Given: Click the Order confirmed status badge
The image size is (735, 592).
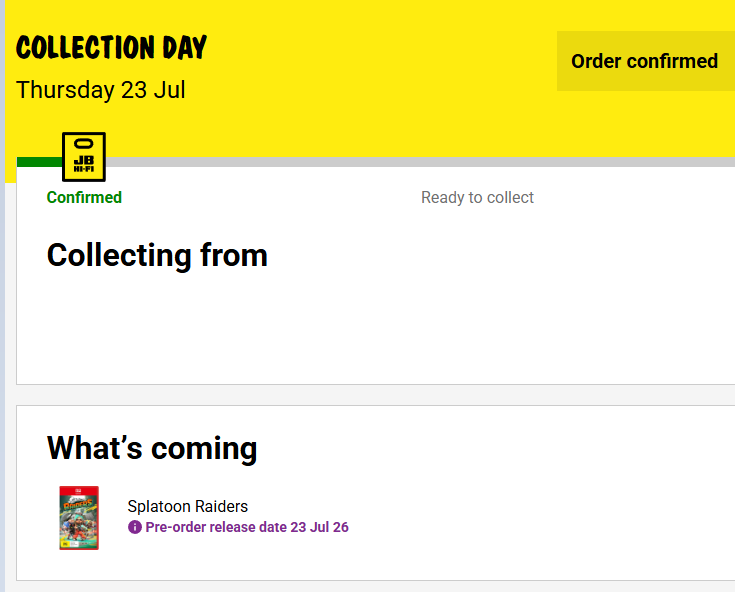Looking at the screenshot, I should (x=645, y=61).
